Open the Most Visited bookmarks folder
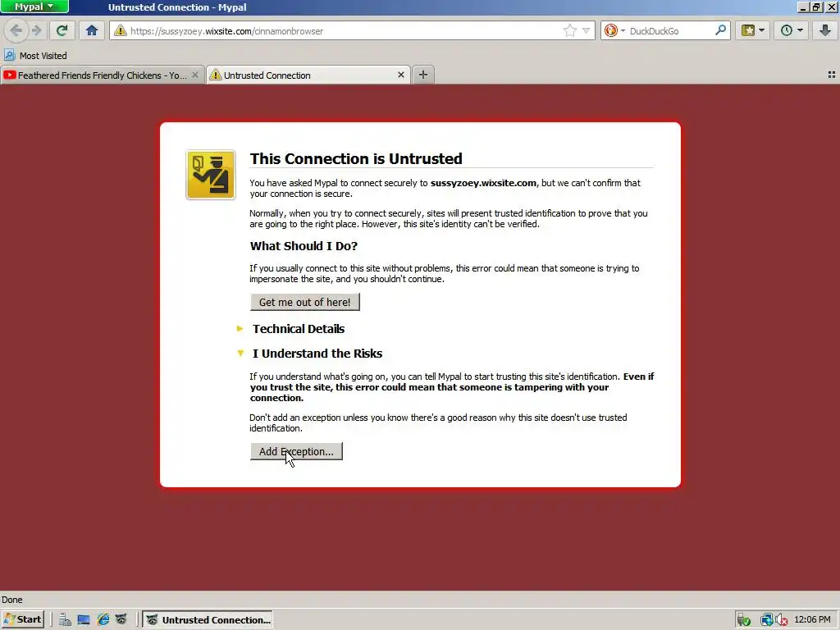This screenshot has width=840, height=630. click(36, 55)
